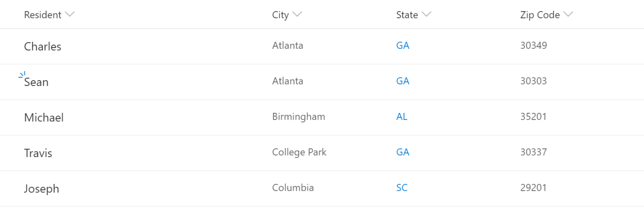Click the Birmingham city cell
The image size is (644, 210).
point(298,117)
